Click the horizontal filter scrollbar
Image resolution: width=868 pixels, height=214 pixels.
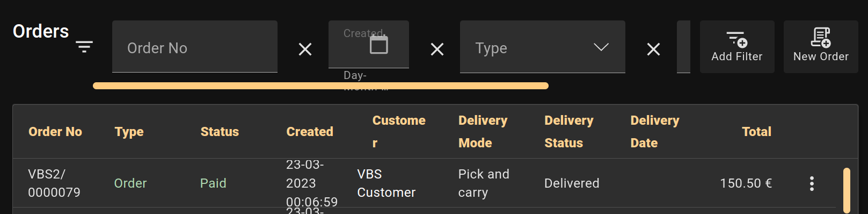tap(320, 85)
